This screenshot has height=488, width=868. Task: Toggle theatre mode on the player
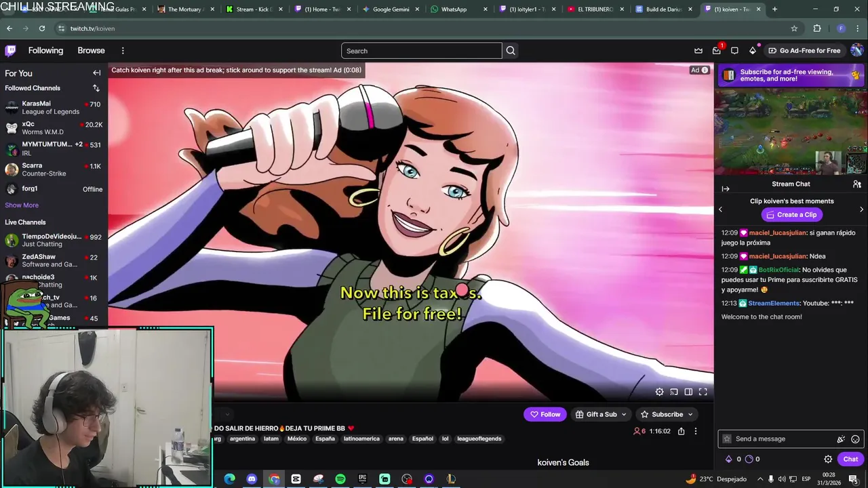688,392
